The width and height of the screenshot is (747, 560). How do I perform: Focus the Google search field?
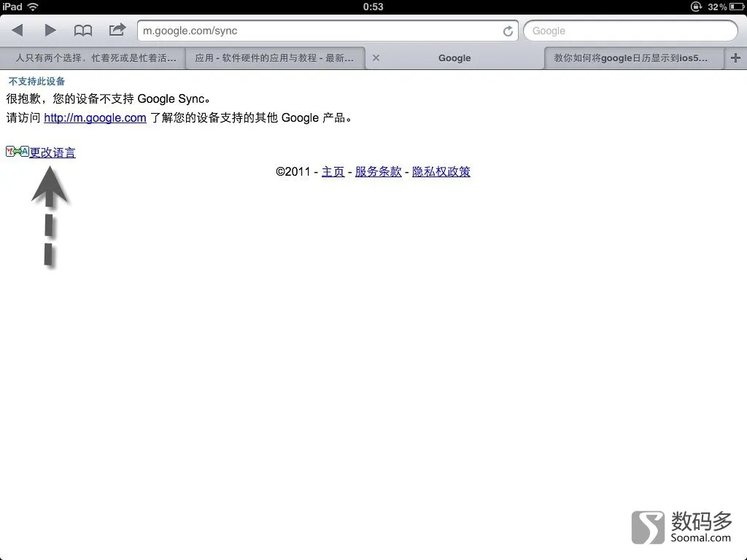click(630, 31)
